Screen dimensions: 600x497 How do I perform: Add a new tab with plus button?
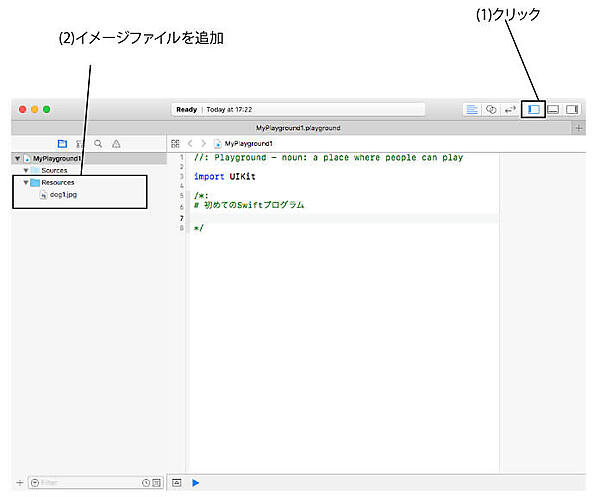click(x=579, y=128)
